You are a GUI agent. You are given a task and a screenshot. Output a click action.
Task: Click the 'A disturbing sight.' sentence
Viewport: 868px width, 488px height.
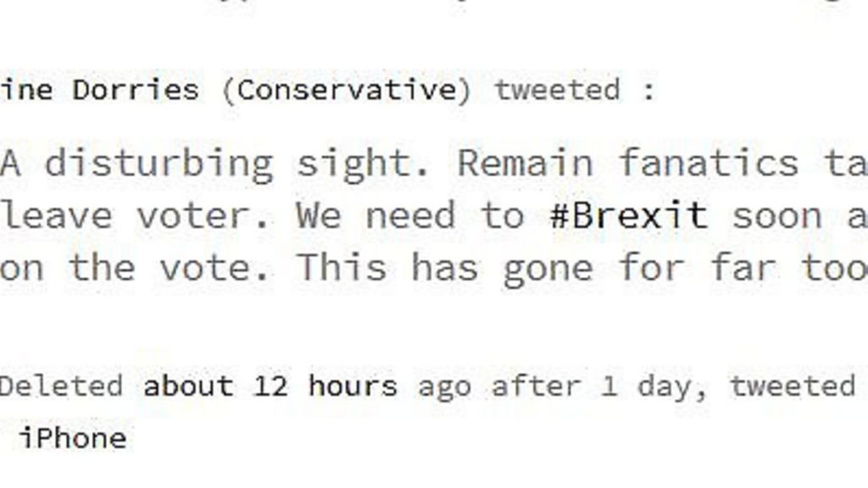click(x=214, y=164)
